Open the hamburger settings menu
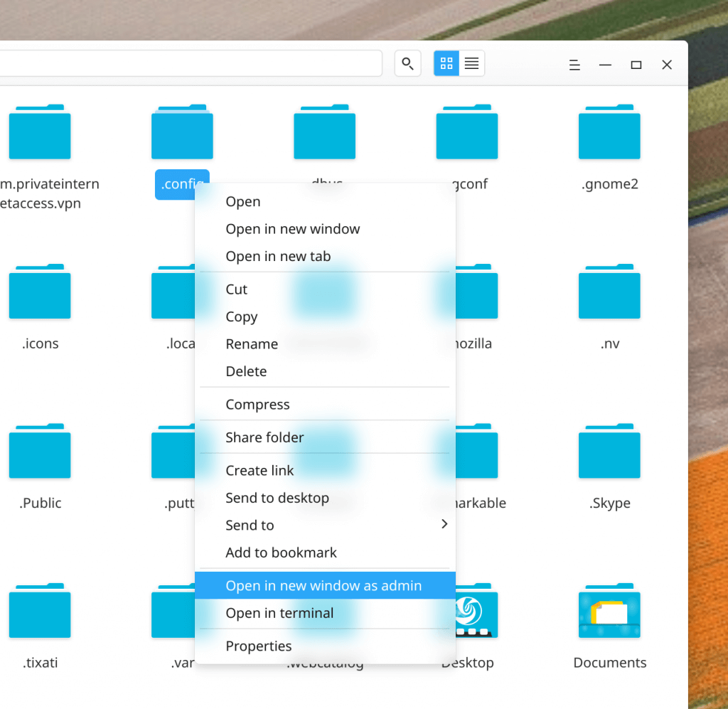Screen dimensions: 728x709 tap(574, 65)
